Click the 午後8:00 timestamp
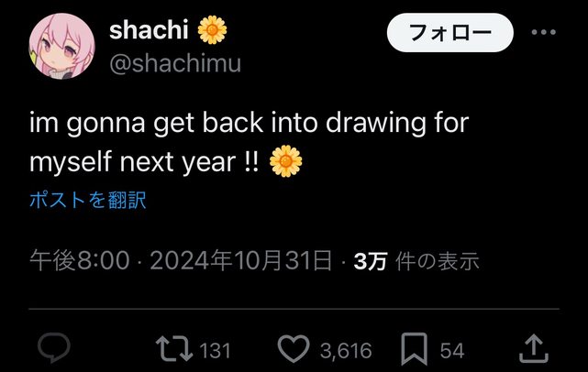This screenshot has height=372, width=588. pos(80,262)
